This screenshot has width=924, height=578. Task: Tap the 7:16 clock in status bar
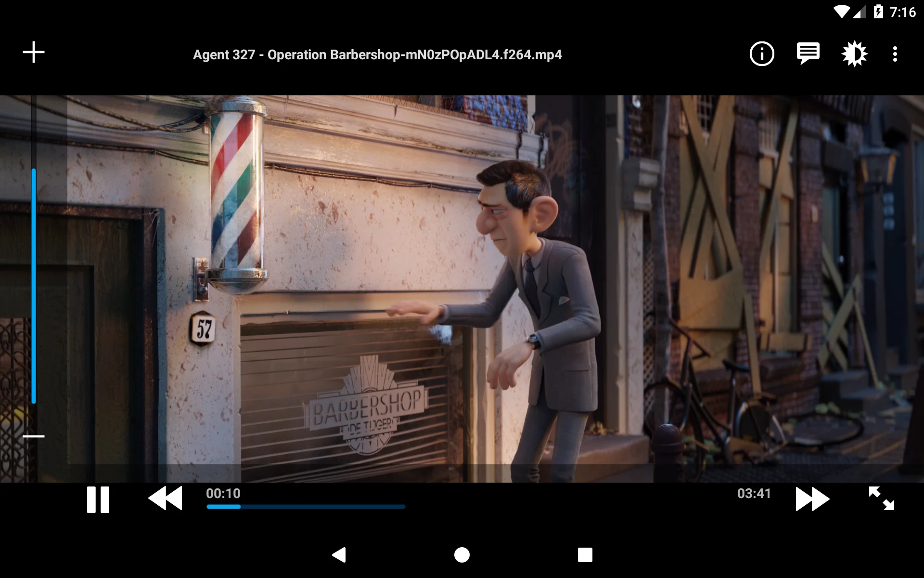pyautogui.click(x=903, y=12)
